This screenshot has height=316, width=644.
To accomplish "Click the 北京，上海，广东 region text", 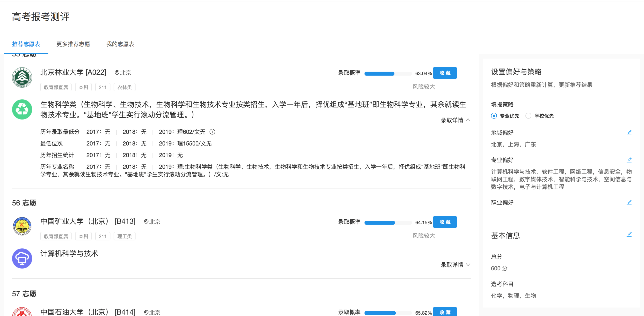I will tap(513, 144).
